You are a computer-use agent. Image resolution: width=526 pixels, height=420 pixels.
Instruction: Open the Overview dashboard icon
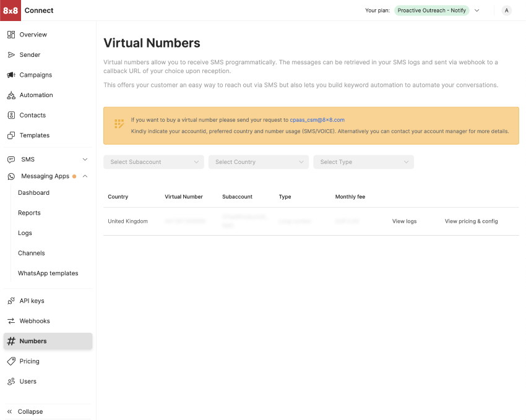[x=11, y=35]
